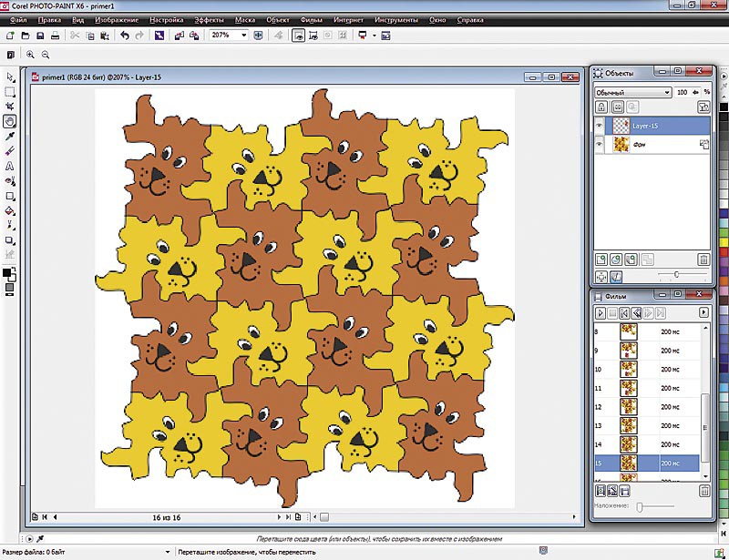Open the Файл menu

18,20
